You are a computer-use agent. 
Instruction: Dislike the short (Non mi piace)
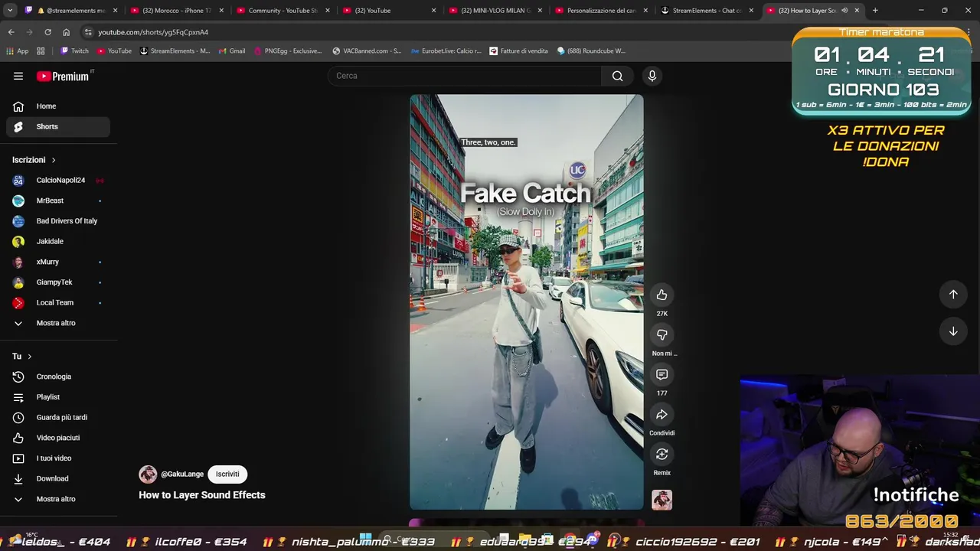662,335
